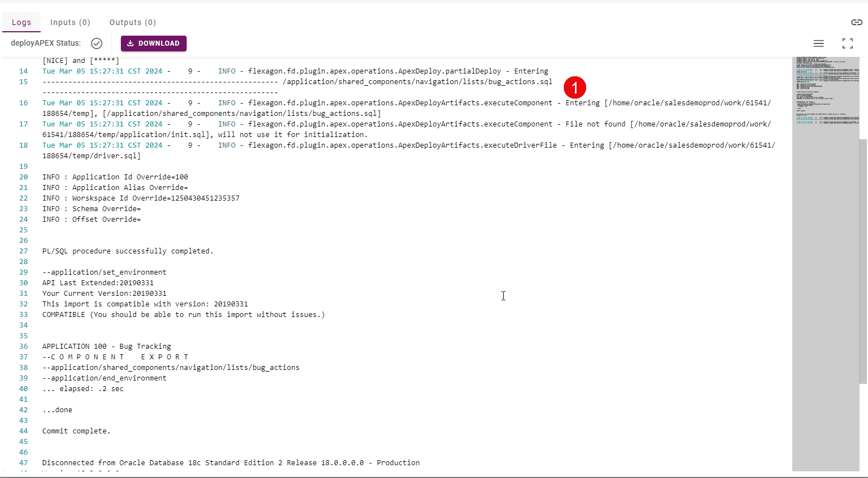
Task: Click the word wrap hamburger icon above the log
Action: click(818, 43)
